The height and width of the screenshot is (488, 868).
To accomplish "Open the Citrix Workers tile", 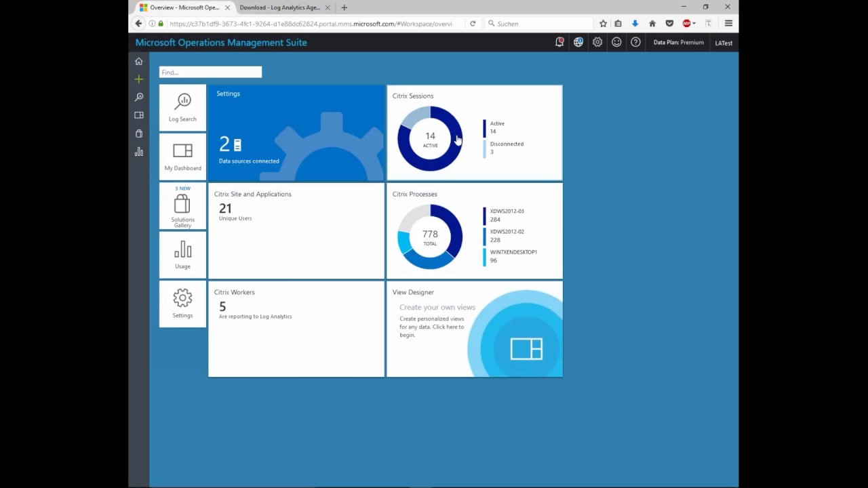I will 296,329.
